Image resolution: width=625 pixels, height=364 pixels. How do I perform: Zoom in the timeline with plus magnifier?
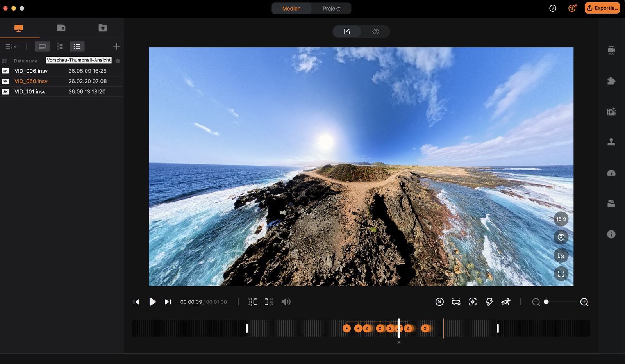[584, 302]
